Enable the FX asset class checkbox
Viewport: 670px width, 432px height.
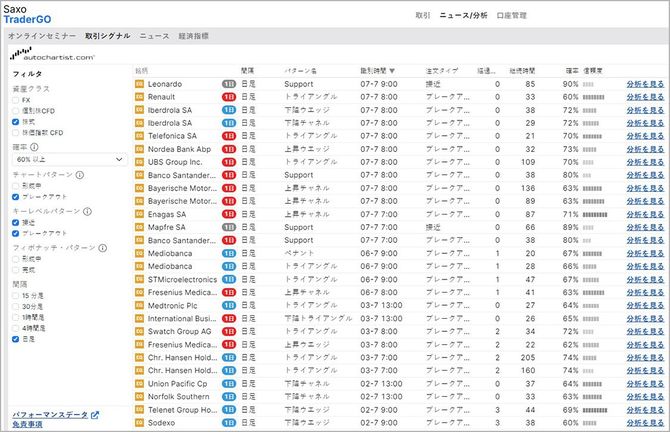(x=16, y=100)
